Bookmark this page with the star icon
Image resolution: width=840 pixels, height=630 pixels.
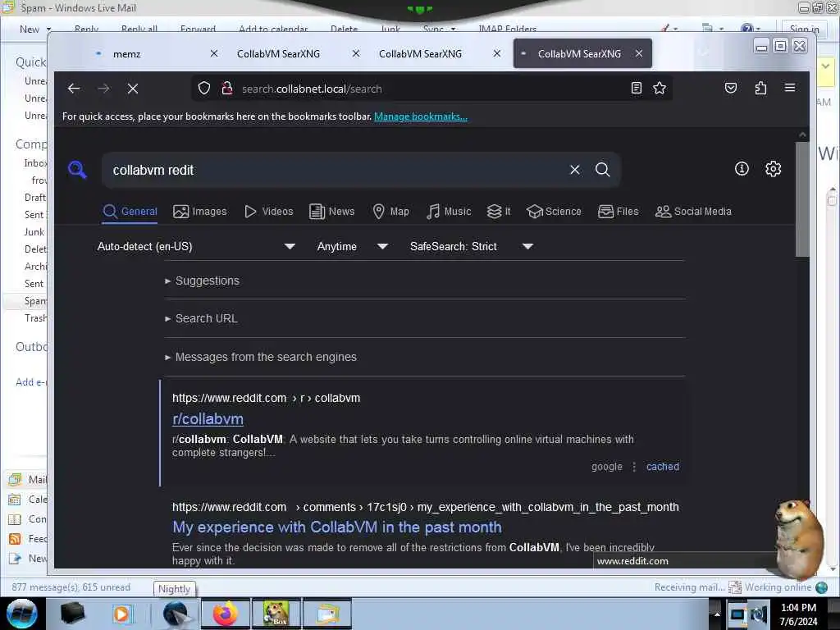(660, 88)
